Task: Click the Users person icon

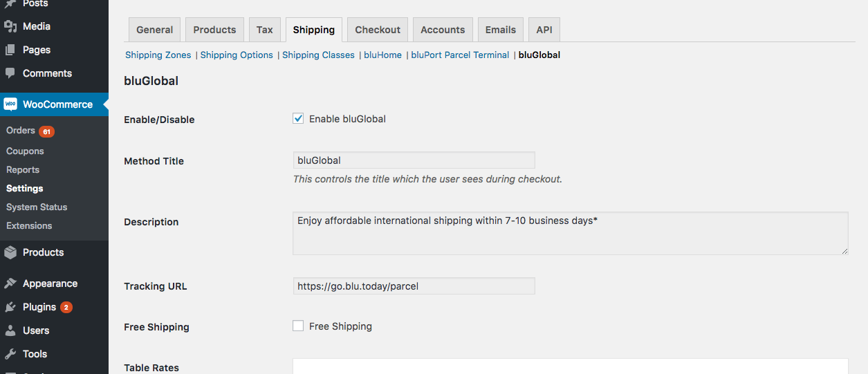Action: click(x=10, y=330)
